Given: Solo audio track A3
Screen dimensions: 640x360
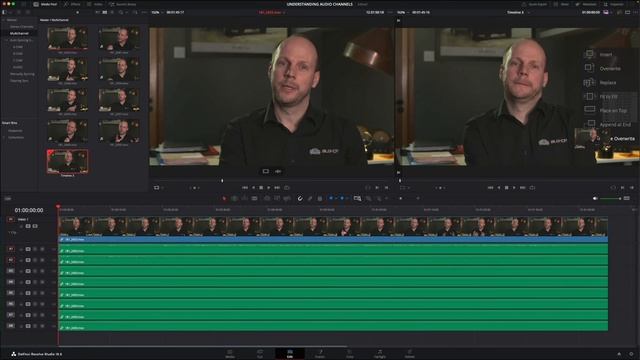Looking at the screenshot, I should click(35, 271).
